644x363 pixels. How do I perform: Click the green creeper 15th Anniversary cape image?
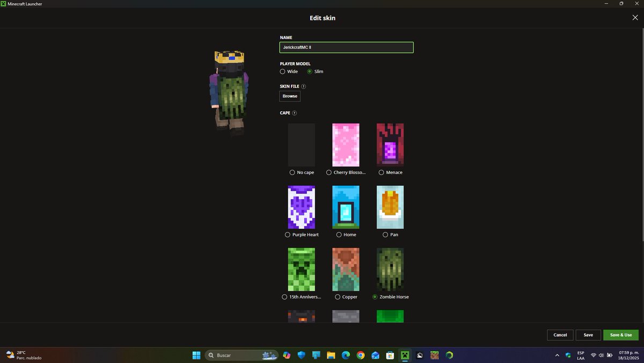pos(302,270)
